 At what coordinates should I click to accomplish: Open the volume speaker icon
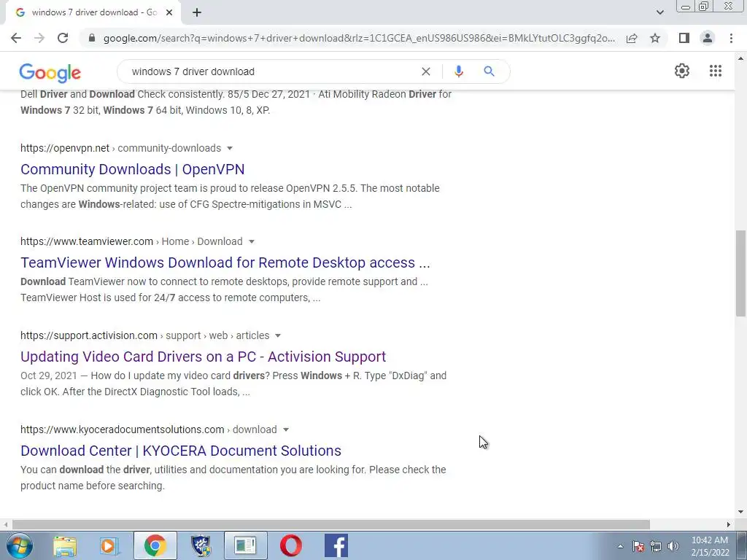673,546
